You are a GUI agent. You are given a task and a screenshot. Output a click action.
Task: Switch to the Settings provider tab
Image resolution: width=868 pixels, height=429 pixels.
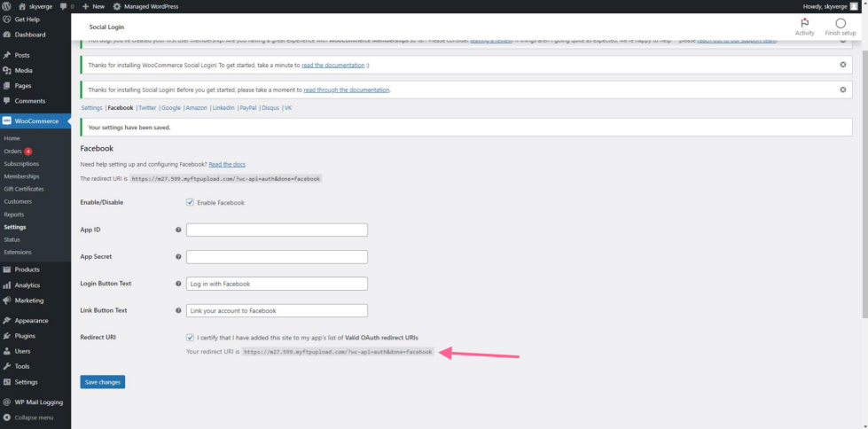(91, 108)
